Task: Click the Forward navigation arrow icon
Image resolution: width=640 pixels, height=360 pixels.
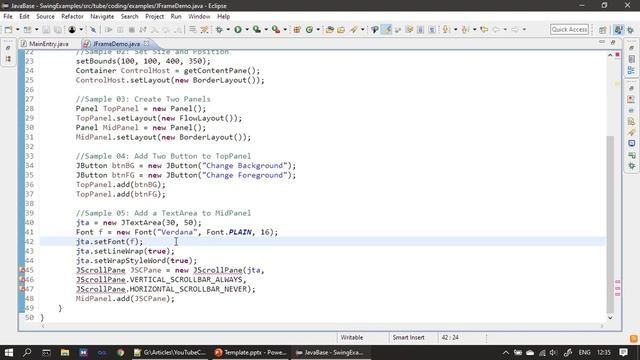Action: pos(515,29)
